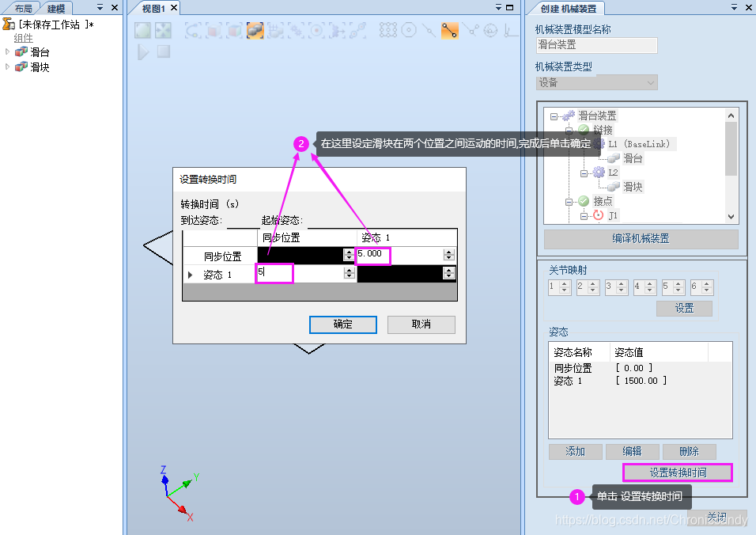Click the rotary joint icon next to J1

pos(598,215)
